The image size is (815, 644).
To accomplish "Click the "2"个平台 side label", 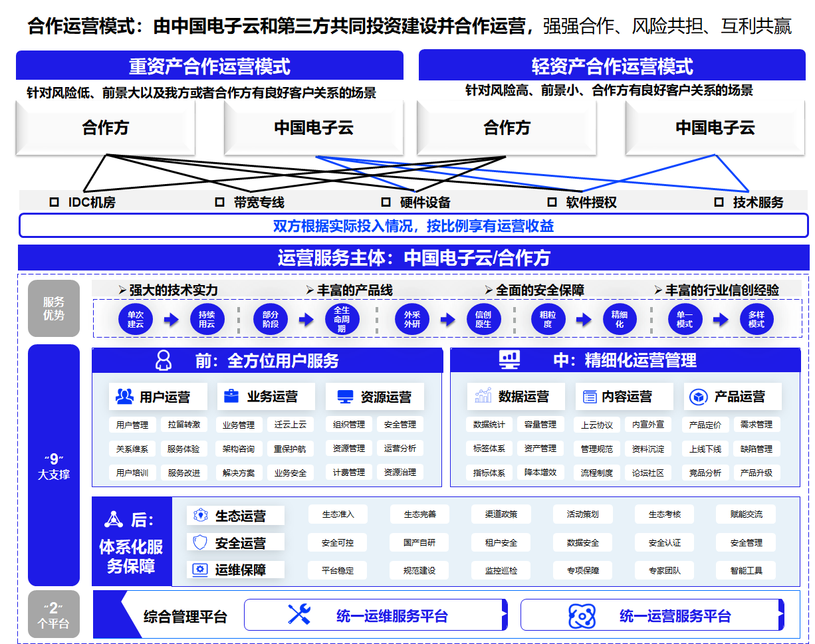I will [x=54, y=615].
